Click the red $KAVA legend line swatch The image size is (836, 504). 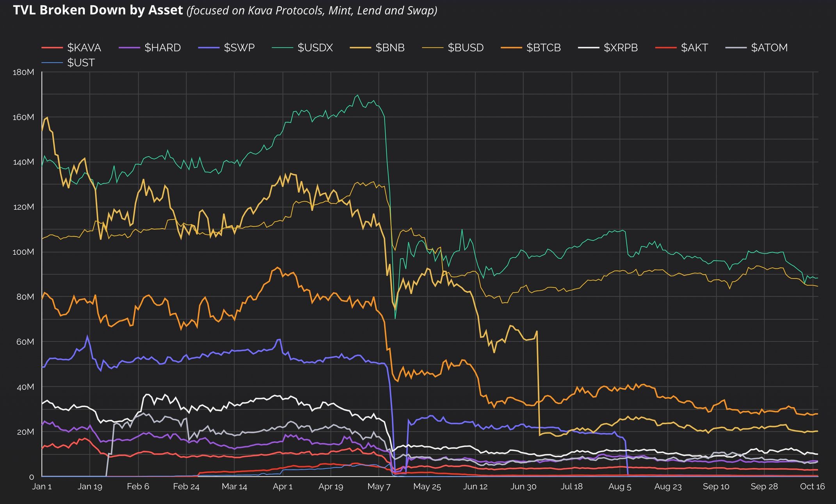click(52, 48)
